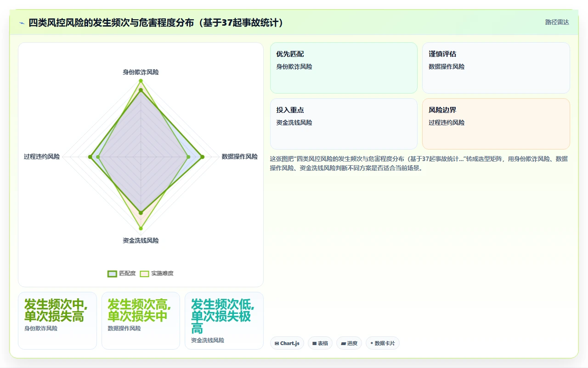
Task: Click the 过程违约风险 radar axis label
Action: tap(42, 156)
